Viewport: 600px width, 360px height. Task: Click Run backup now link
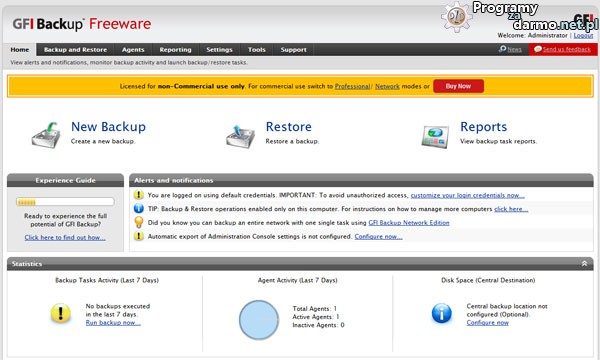pyautogui.click(x=113, y=323)
